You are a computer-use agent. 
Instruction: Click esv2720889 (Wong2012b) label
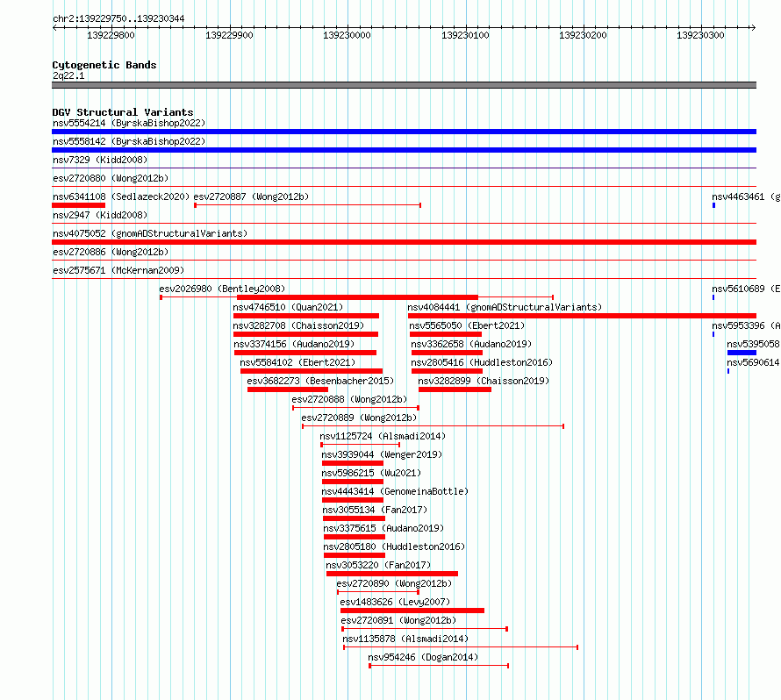click(359, 418)
